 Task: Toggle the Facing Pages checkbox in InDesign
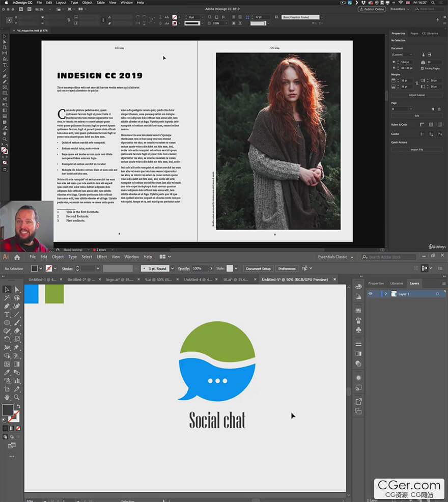coord(423,69)
